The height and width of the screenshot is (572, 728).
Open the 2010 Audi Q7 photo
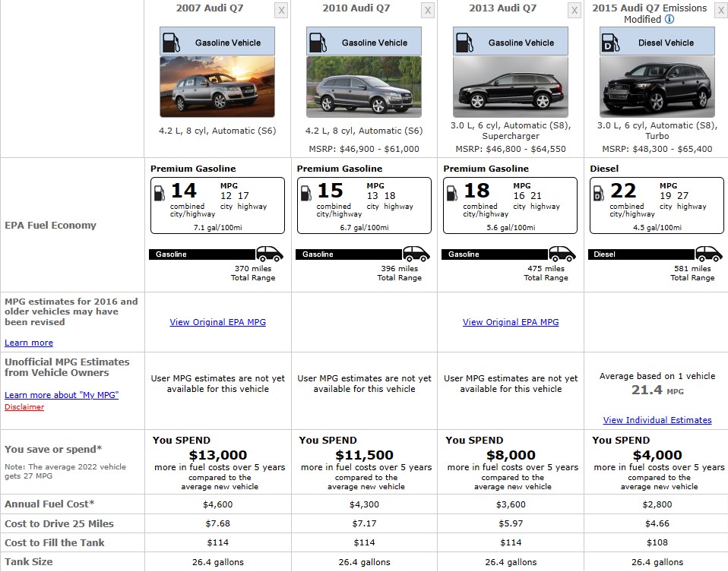[364, 87]
